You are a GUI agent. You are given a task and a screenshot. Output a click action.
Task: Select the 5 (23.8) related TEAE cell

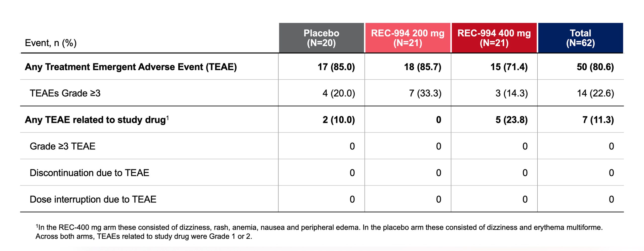pyautogui.click(x=512, y=120)
